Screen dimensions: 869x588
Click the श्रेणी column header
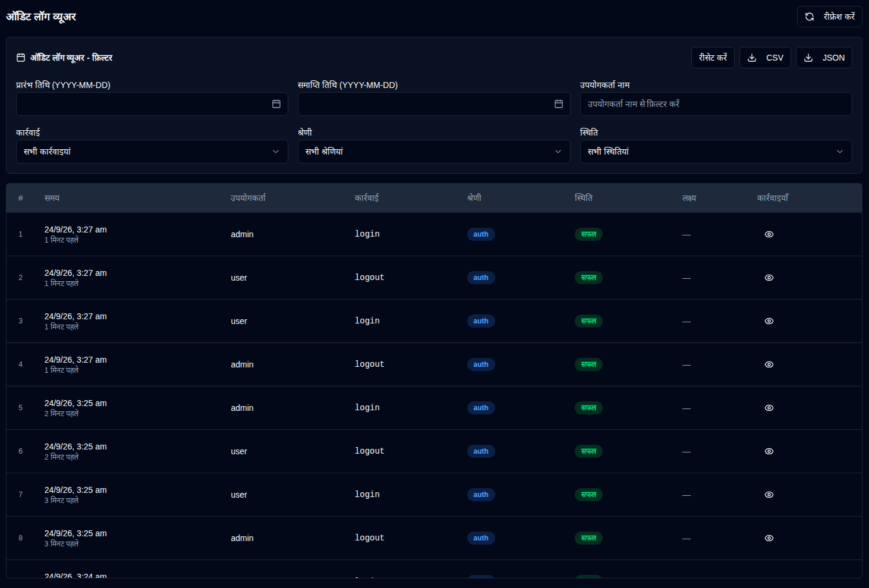[474, 198]
